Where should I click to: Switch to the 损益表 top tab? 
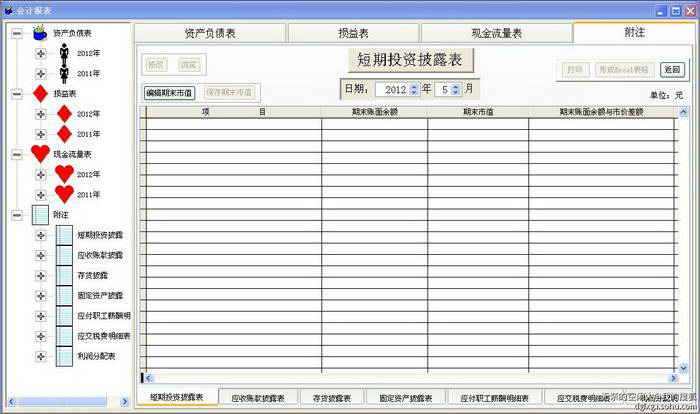click(x=352, y=33)
